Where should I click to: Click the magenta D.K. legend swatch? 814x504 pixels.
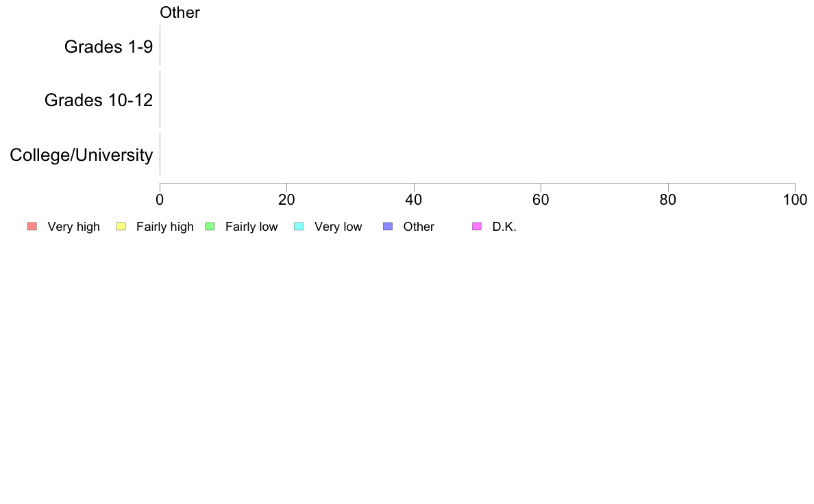click(x=477, y=227)
